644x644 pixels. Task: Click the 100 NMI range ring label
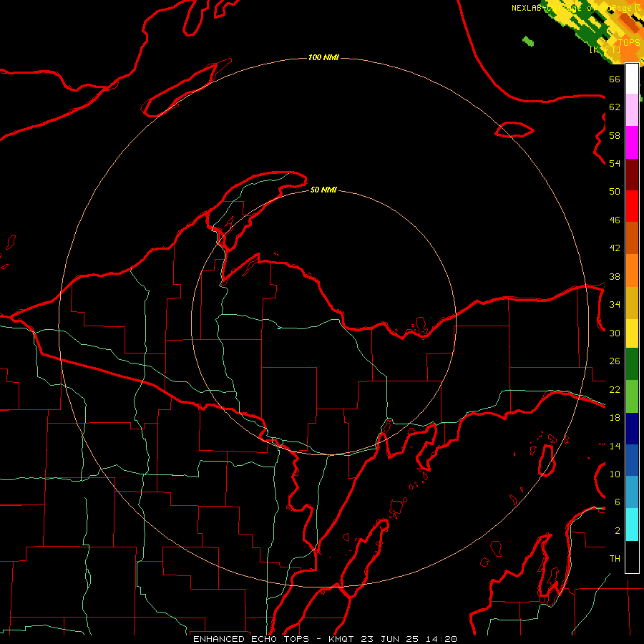(x=323, y=57)
